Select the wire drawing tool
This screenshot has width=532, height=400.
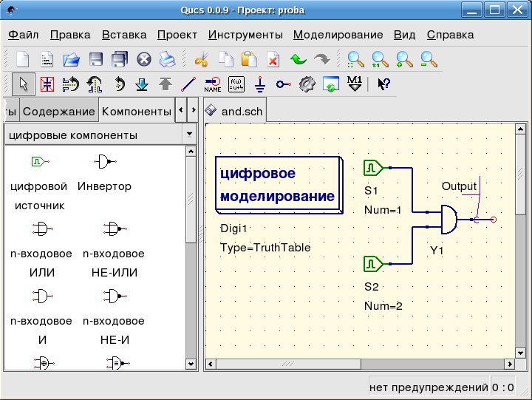[x=188, y=84]
